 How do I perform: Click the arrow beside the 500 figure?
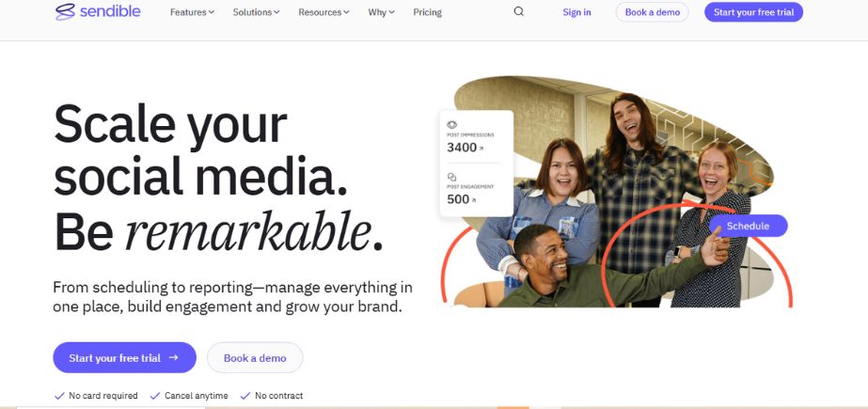(474, 200)
